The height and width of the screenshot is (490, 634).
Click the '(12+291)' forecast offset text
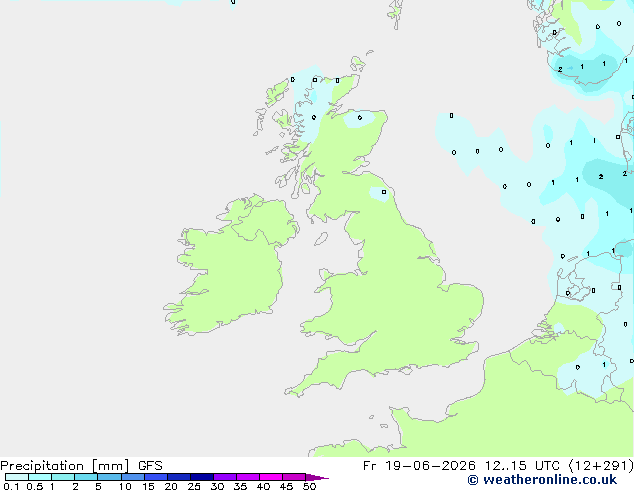point(601,466)
